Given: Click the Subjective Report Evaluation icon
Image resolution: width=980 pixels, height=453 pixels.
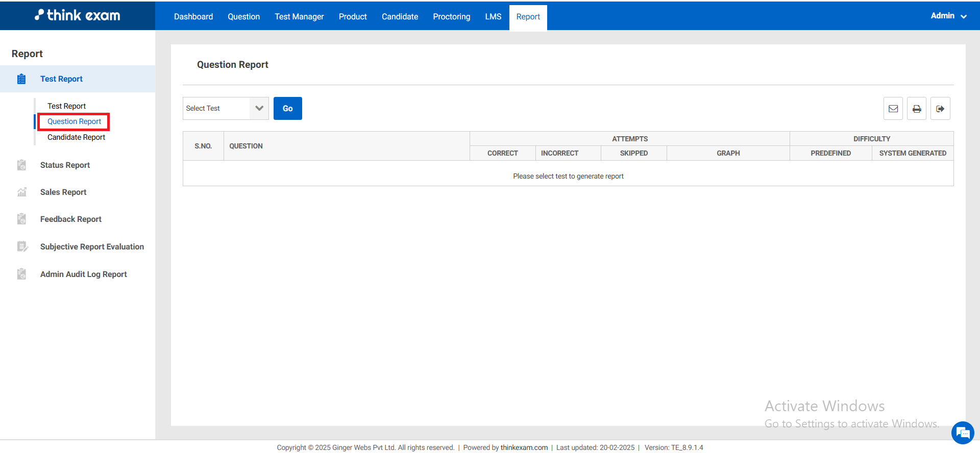Looking at the screenshot, I should pos(22,247).
